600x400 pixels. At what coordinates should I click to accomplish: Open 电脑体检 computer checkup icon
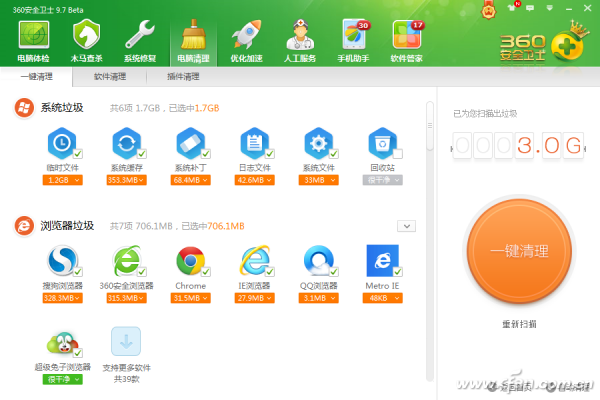34,35
